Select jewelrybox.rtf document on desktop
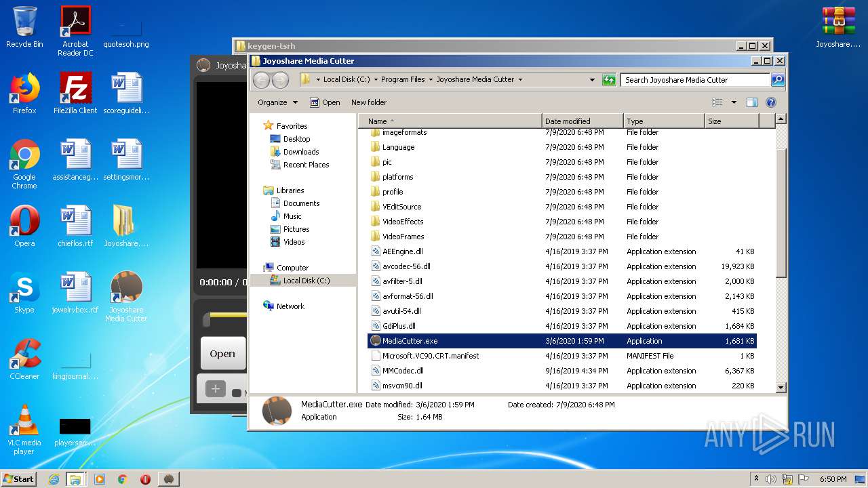 point(75,293)
